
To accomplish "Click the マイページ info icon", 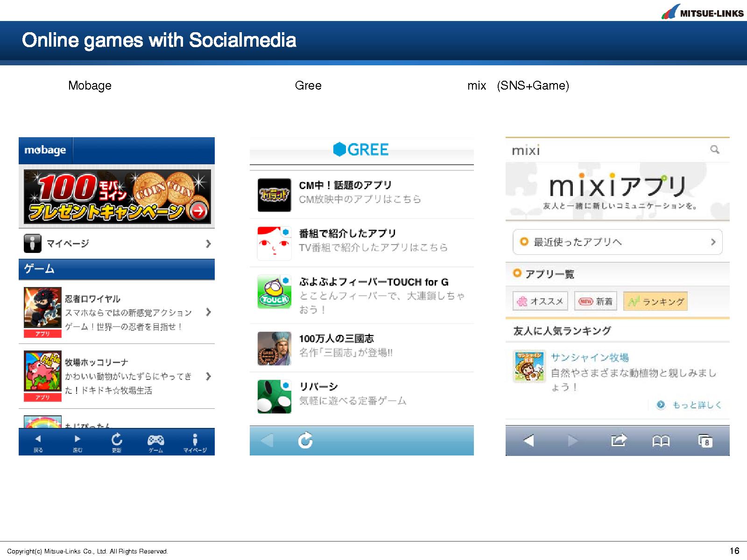I will (33, 243).
